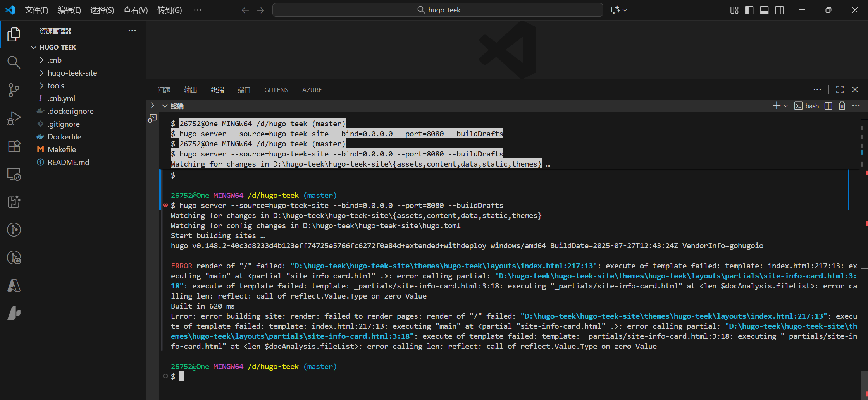The image size is (868, 400).
Task: Split the bash terminal
Action: [828, 106]
